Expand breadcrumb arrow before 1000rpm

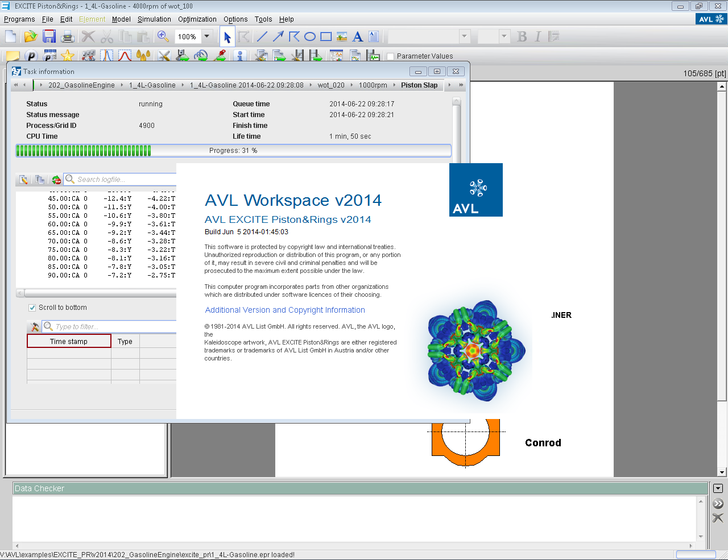(x=352, y=85)
